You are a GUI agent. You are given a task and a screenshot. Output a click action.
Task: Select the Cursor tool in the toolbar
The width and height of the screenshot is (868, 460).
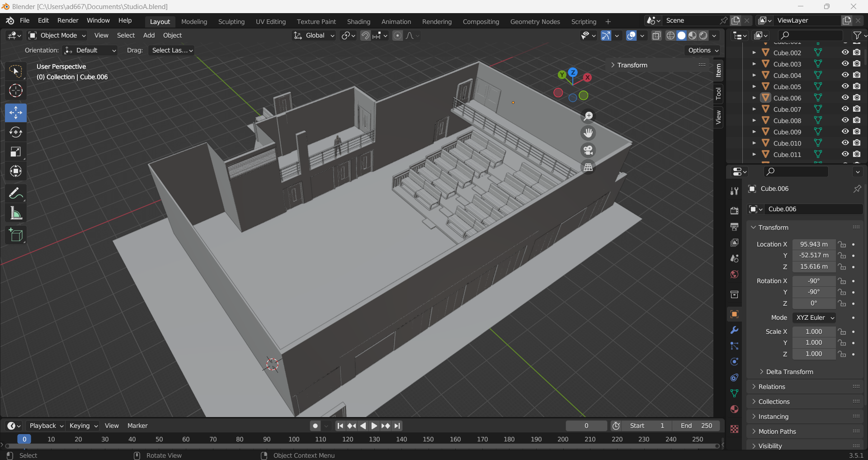click(16, 91)
